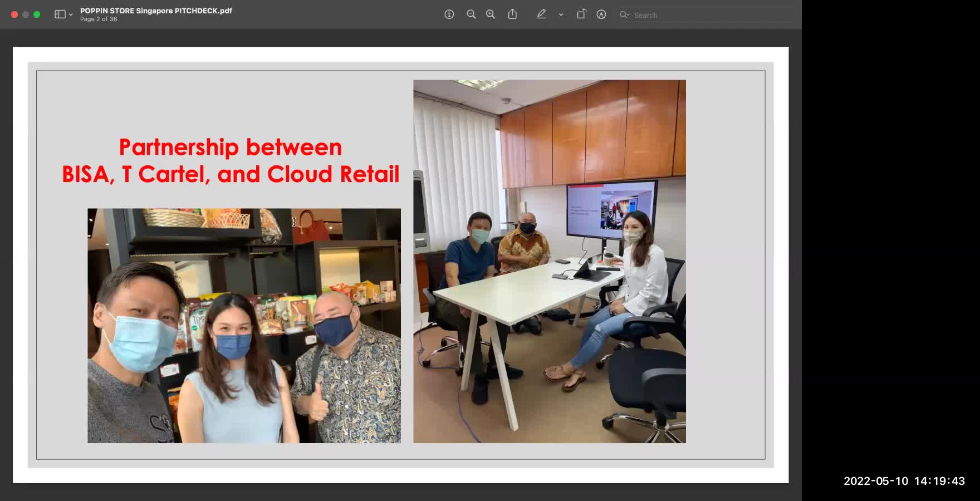Open the sidebar view button
The width and height of the screenshot is (980, 501).
click(x=60, y=14)
